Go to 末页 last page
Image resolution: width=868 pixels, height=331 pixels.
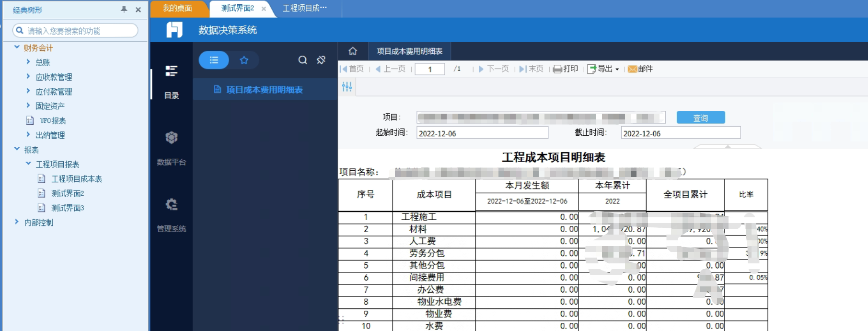(532, 69)
